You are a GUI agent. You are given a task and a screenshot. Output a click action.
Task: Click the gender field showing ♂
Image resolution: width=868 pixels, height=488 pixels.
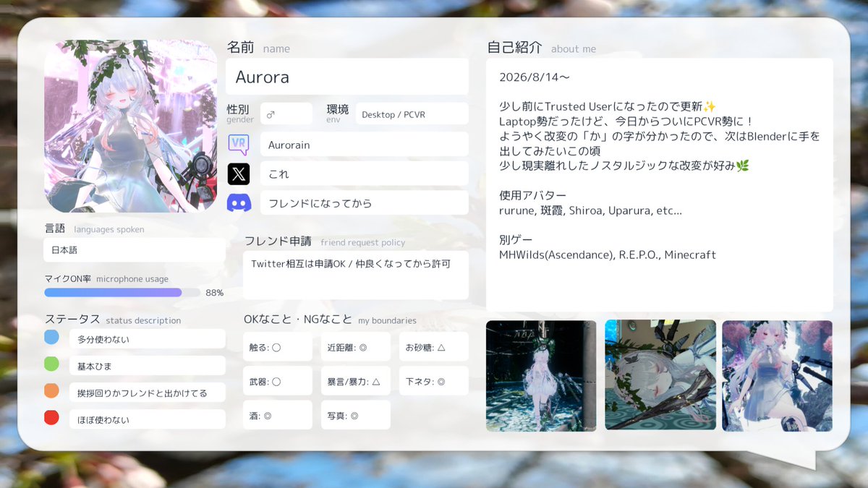coord(286,114)
